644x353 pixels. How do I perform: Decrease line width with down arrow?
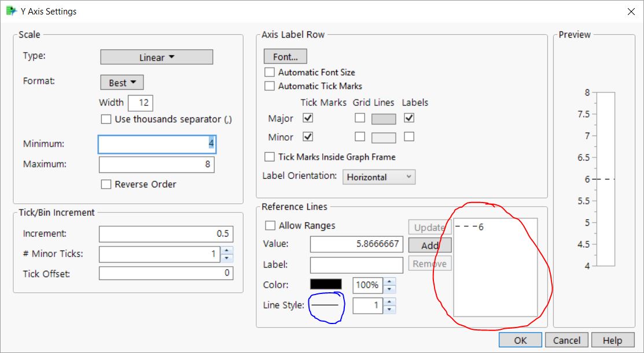click(389, 310)
